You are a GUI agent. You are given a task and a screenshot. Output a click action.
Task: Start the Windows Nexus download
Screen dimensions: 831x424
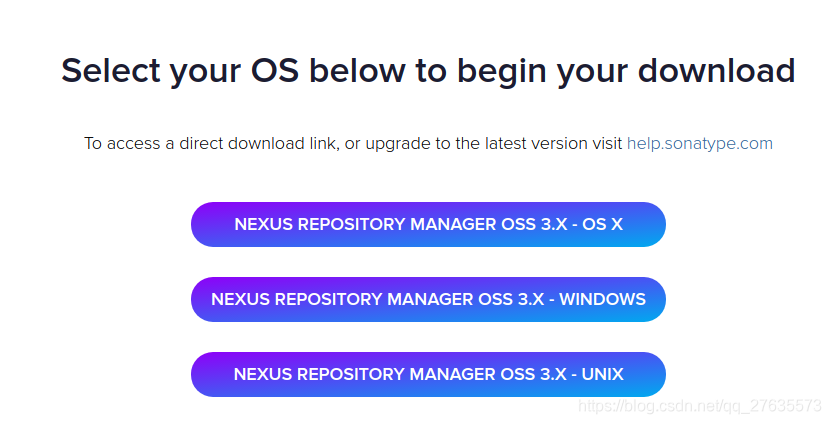(x=428, y=299)
